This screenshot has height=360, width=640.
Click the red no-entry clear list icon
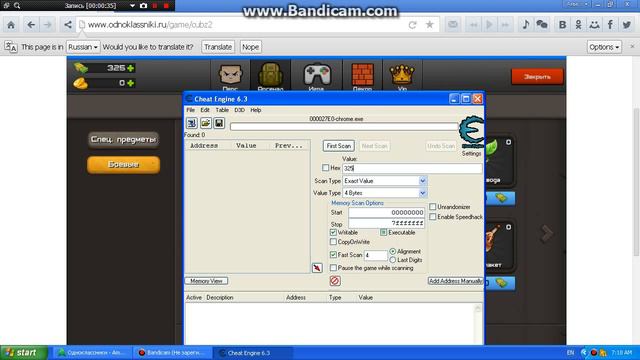tap(335, 281)
